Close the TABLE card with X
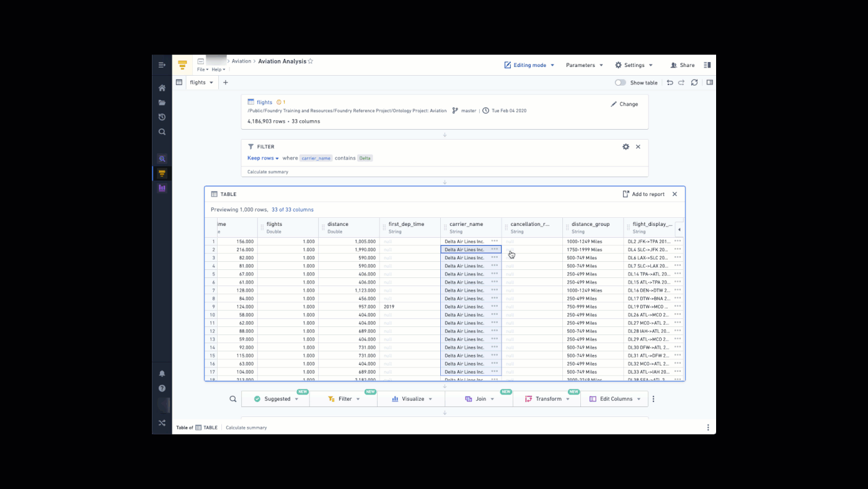 (675, 194)
